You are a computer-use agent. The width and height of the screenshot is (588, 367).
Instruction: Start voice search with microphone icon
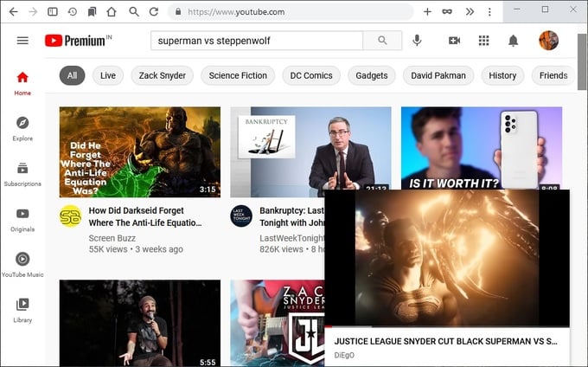[x=417, y=41]
